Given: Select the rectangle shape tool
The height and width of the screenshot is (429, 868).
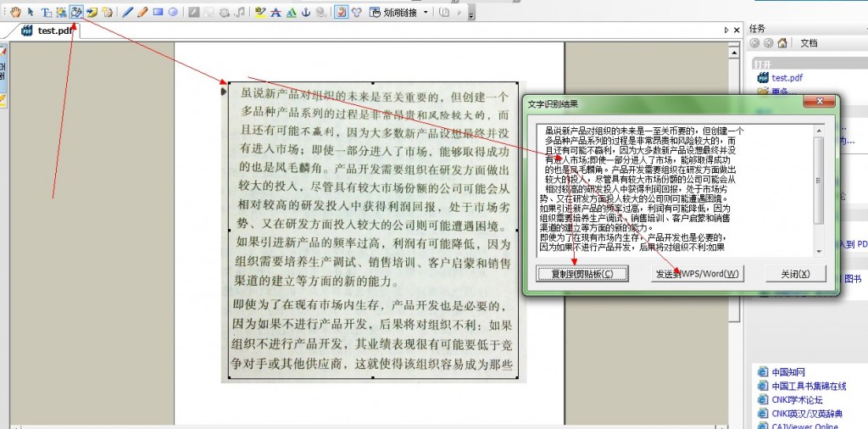Looking at the screenshot, I should (158, 12).
